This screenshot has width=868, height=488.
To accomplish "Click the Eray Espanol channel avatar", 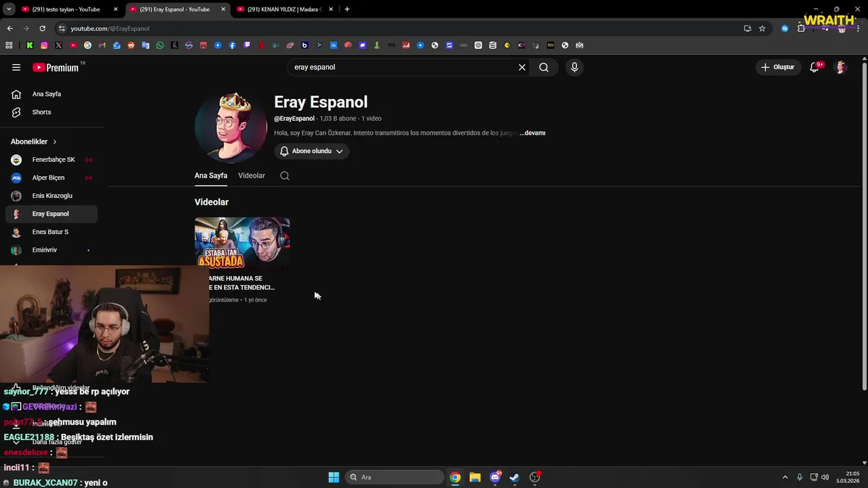I will (231, 127).
